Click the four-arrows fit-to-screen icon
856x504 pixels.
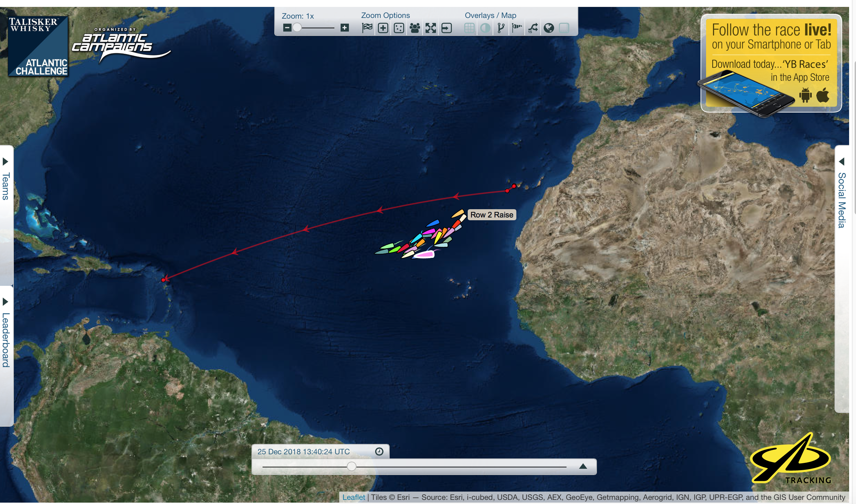430,28
